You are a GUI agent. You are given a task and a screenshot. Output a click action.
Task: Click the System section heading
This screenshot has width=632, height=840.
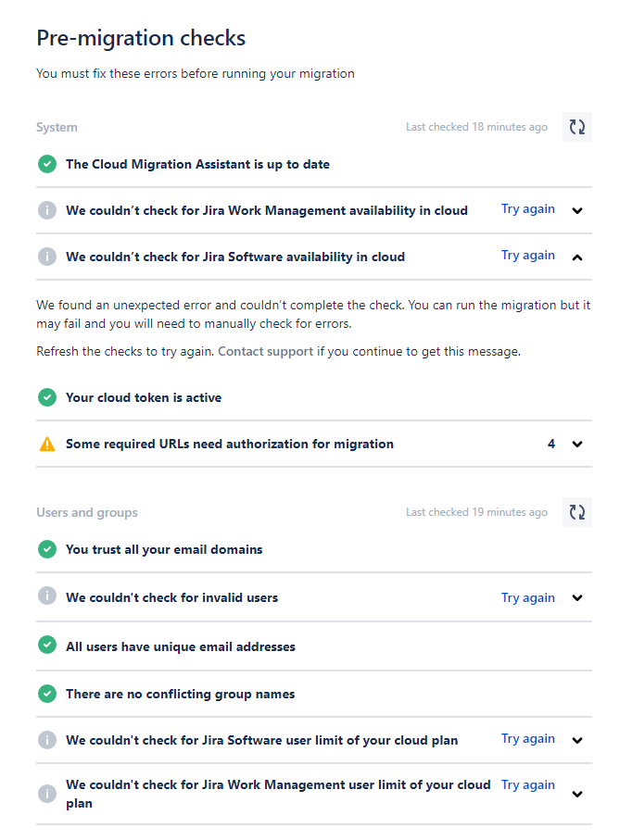point(57,128)
